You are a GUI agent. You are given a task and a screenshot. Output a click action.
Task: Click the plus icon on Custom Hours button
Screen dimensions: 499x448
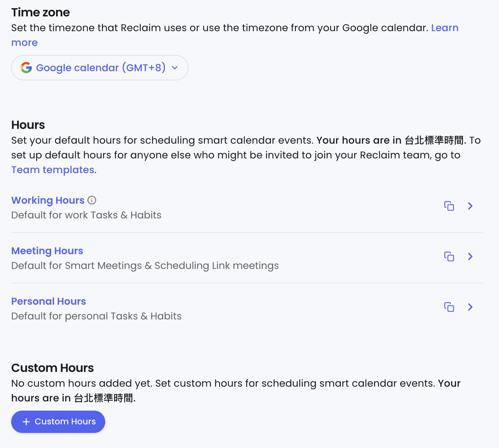tap(26, 422)
